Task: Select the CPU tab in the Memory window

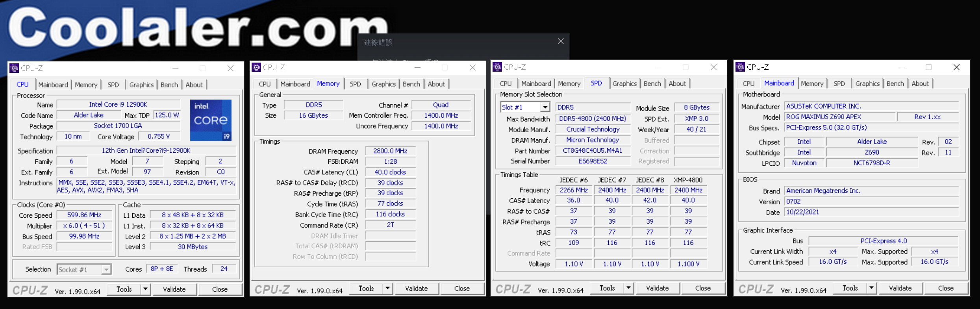Action: (265, 84)
